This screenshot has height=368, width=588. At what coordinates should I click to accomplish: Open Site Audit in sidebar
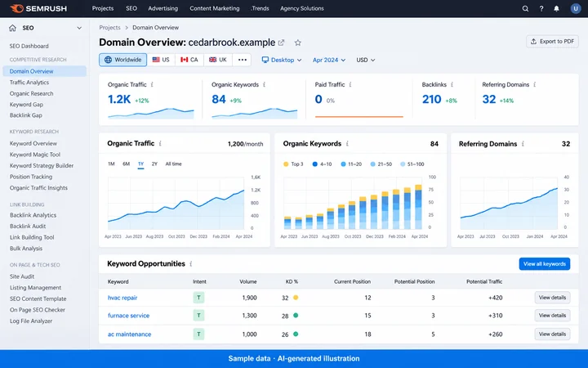[22, 276]
